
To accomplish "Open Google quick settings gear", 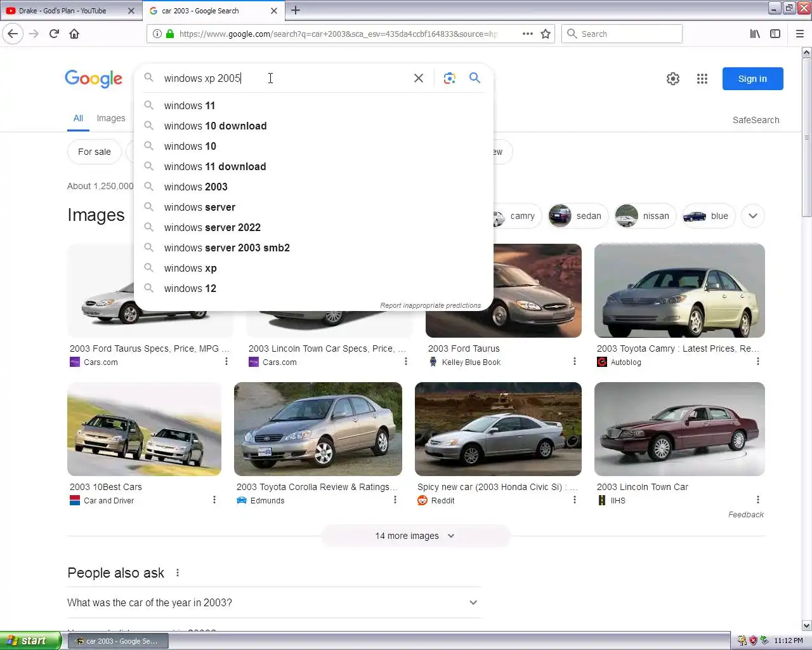I will point(673,79).
